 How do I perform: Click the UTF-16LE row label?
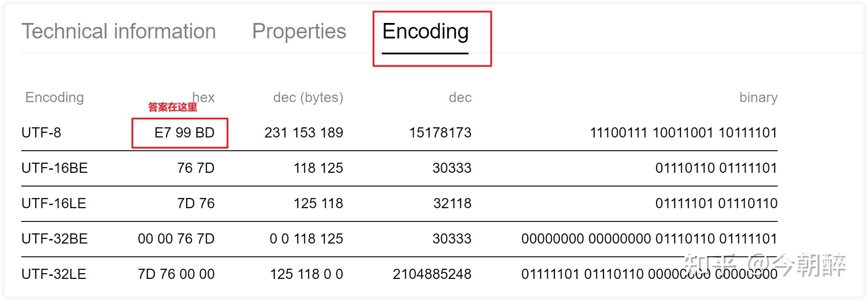tap(54, 203)
